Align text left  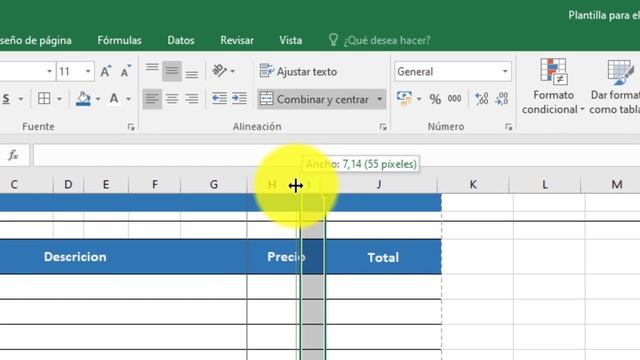(x=152, y=99)
